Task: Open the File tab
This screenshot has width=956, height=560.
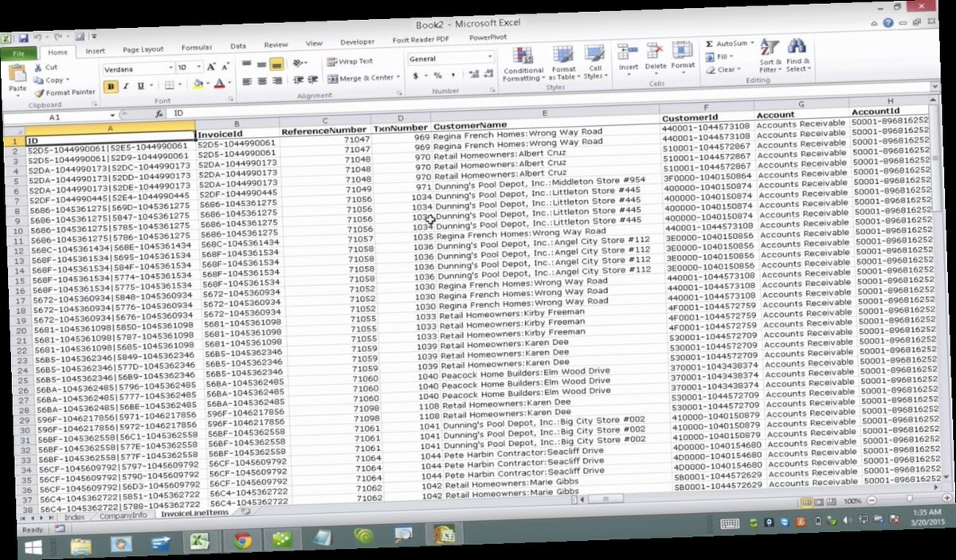Action: [18, 53]
